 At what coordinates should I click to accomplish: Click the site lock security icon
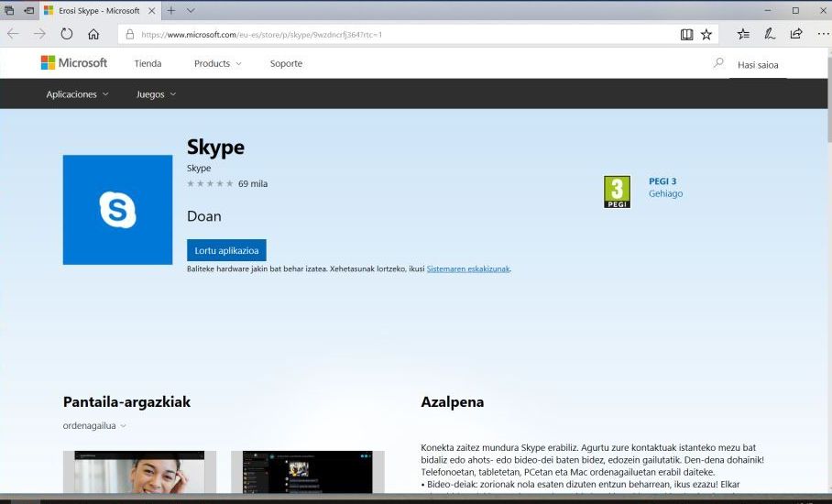129,35
